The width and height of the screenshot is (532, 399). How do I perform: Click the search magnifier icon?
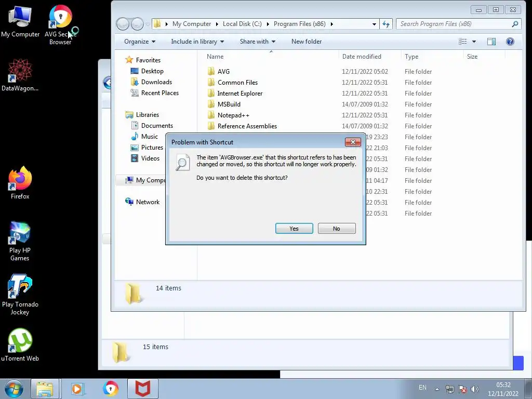pos(515,24)
